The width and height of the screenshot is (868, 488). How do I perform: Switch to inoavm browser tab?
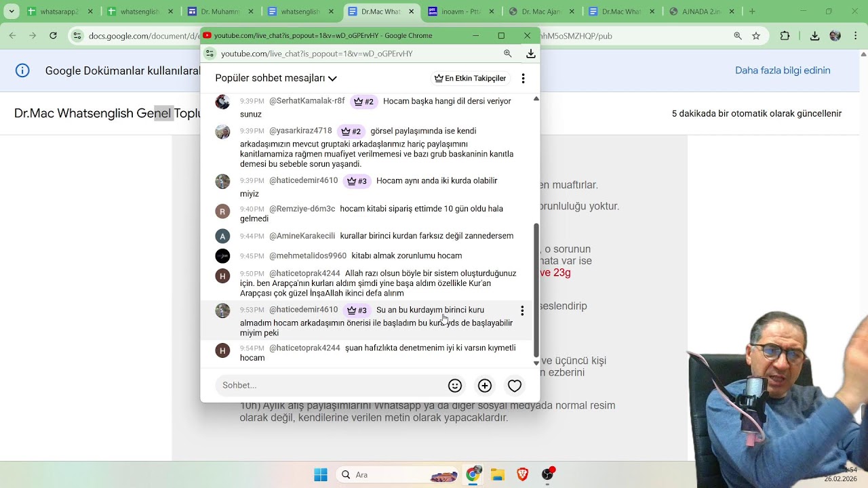coord(461,12)
